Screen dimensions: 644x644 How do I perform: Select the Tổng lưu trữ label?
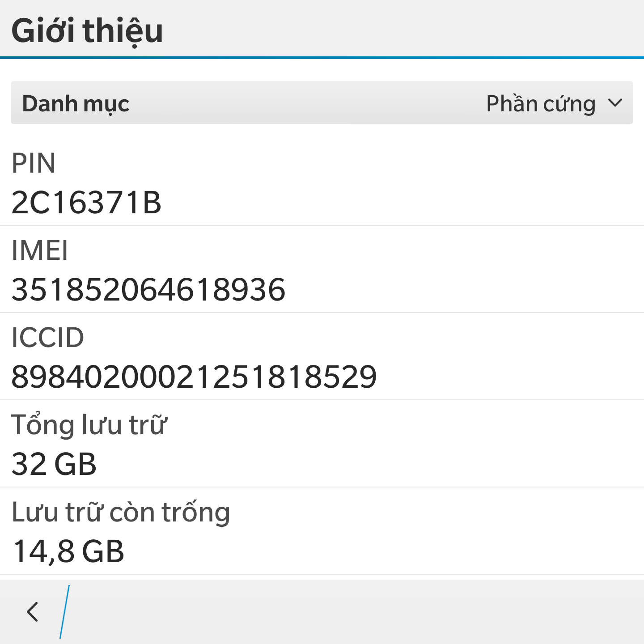pyautogui.click(x=89, y=425)
